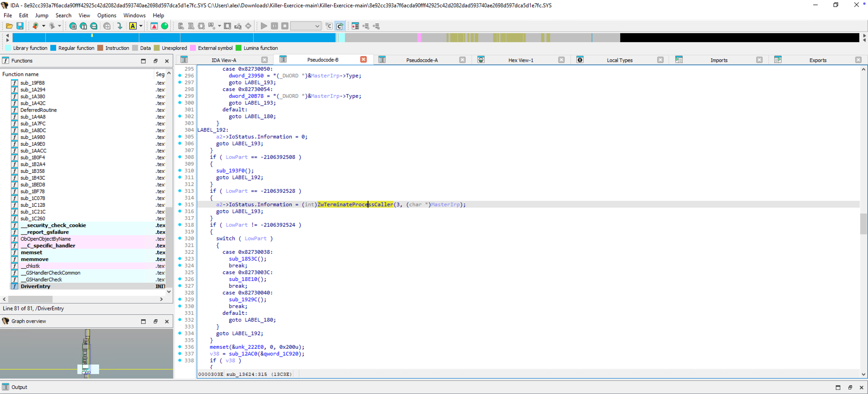The height and width of the screenshot is (394, 868).
Task: Open the Jump menu
Action: 42,15
